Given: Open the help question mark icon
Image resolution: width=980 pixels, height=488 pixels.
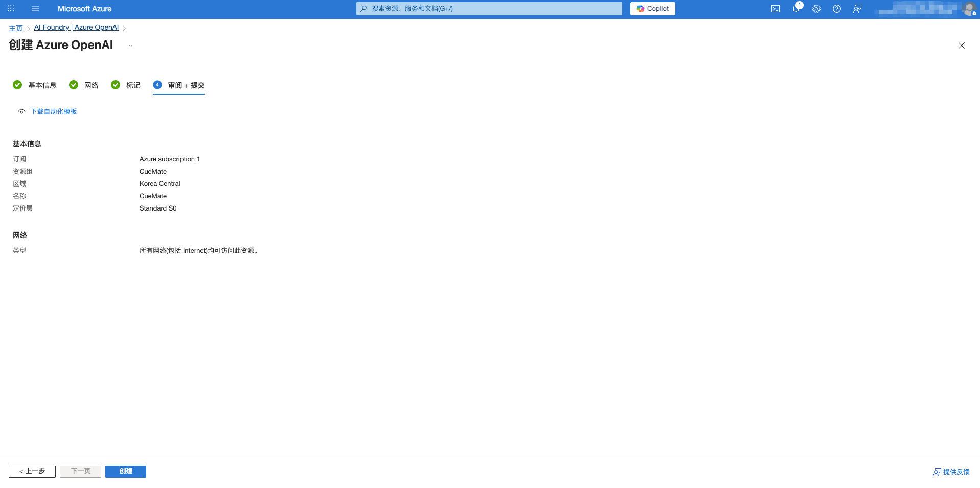Looking at the screenshot, I should (837, 9).
